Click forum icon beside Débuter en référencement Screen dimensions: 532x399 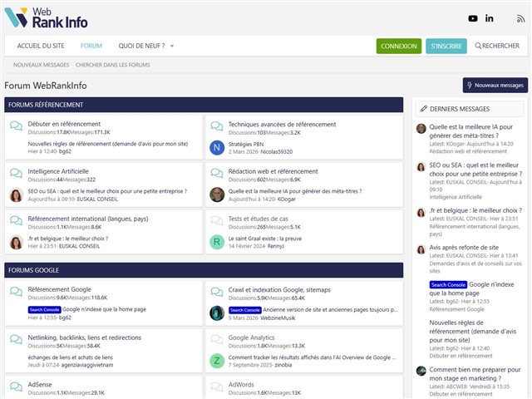point(16,126)
